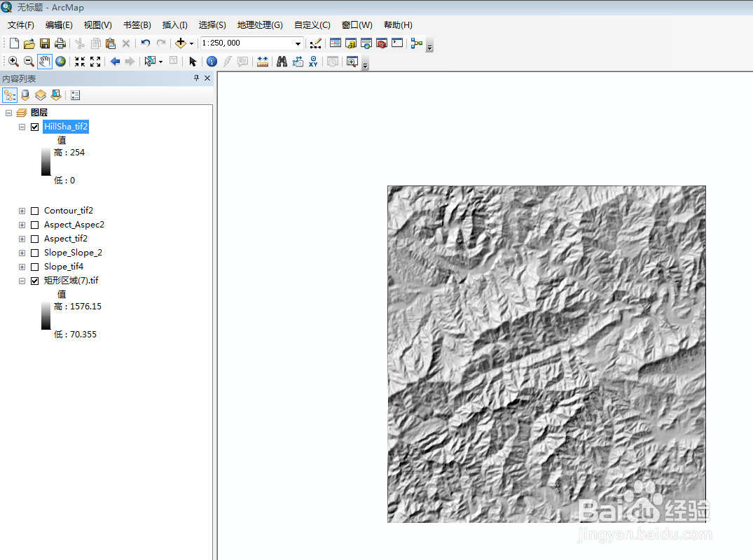Pin the 内容列表 panel
This screenshot has width=753, height=560.
point(196,78)
